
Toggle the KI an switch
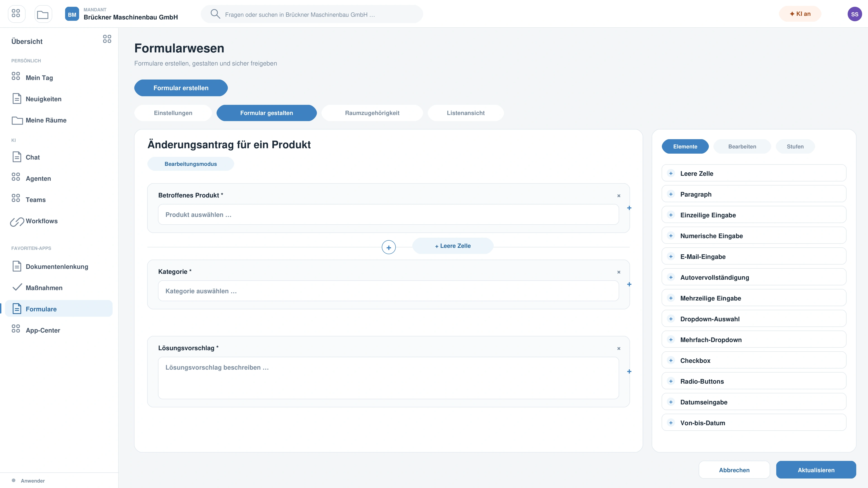tap(800, 14)
